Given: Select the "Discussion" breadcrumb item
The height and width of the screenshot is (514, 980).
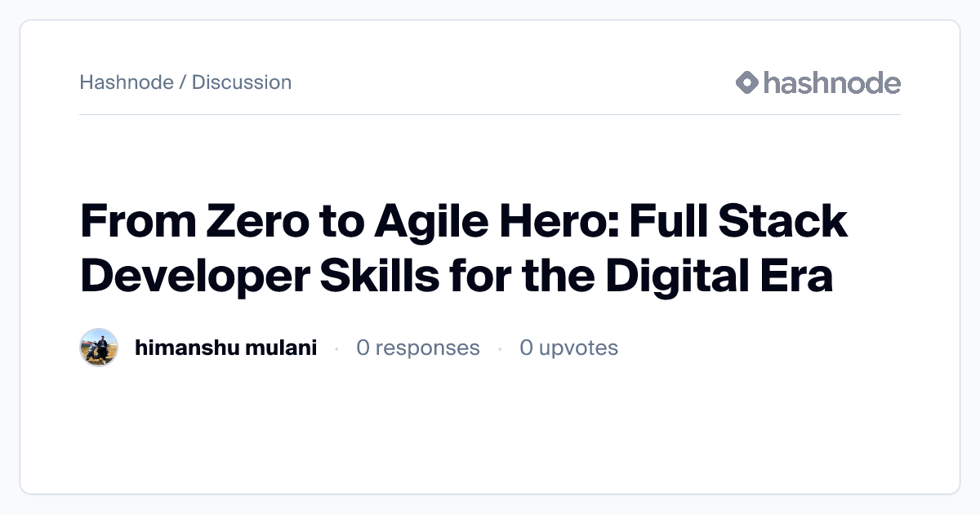Looking at the screenshot, I should [242, 82].
